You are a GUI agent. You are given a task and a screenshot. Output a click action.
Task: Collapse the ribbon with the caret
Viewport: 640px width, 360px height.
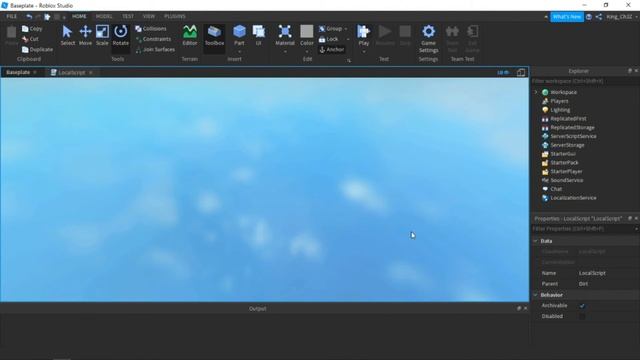(546, 17)
